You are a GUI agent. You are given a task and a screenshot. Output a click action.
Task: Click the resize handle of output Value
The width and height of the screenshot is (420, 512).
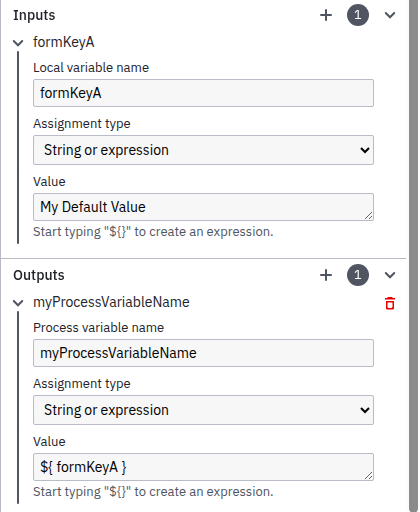[x=368, y=476]
